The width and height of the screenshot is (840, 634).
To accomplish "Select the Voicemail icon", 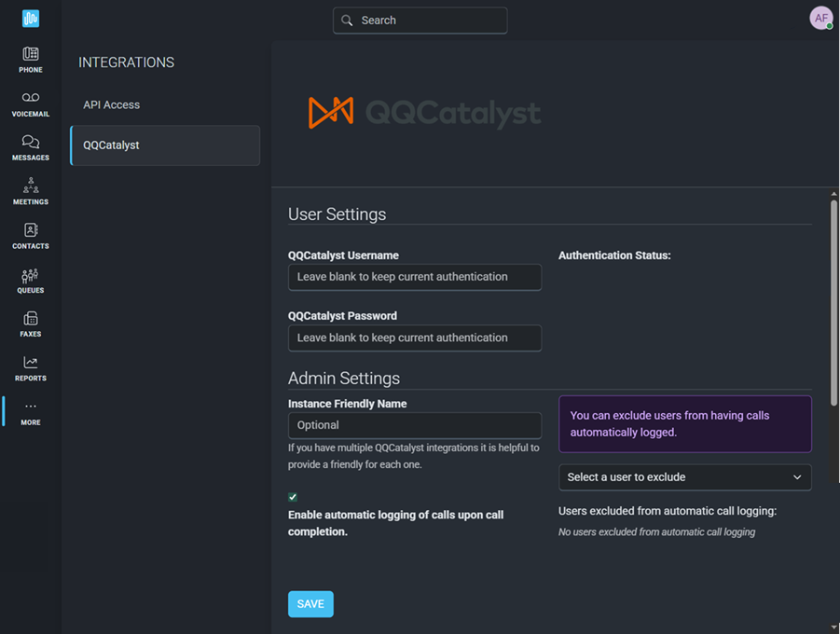I will 30,103.
